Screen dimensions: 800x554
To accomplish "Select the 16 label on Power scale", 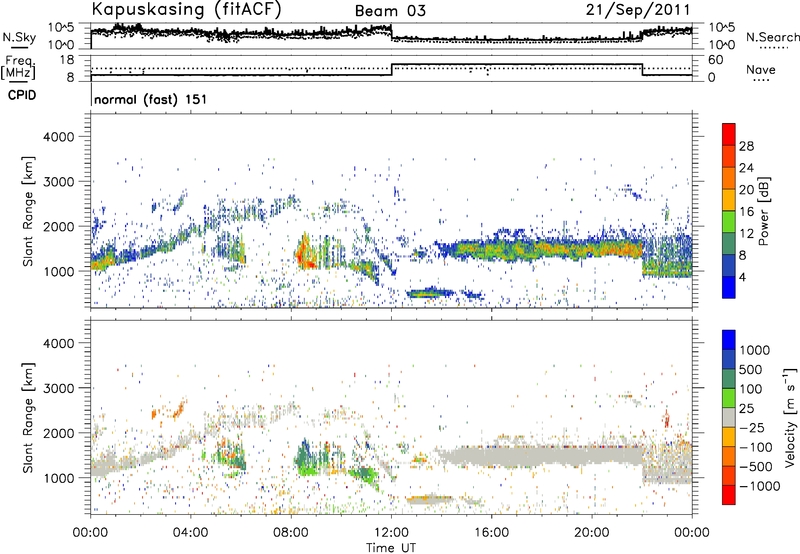I will (x=746, y=212).
